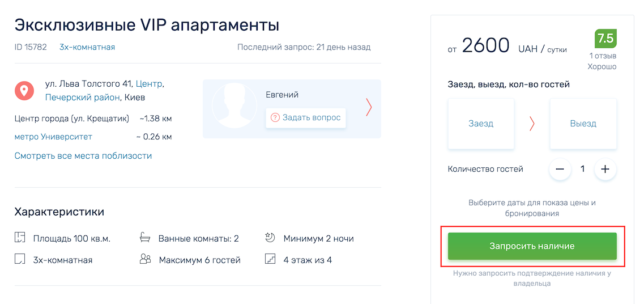Open the Печерский район link
644x304 pixels.
click(x=83, y=98)
